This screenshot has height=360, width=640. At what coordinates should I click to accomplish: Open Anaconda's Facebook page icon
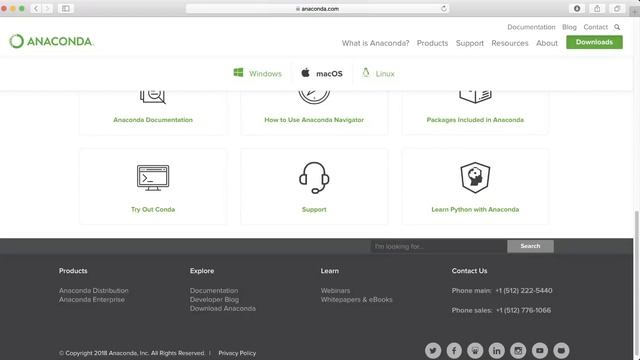tap(454, 350)
